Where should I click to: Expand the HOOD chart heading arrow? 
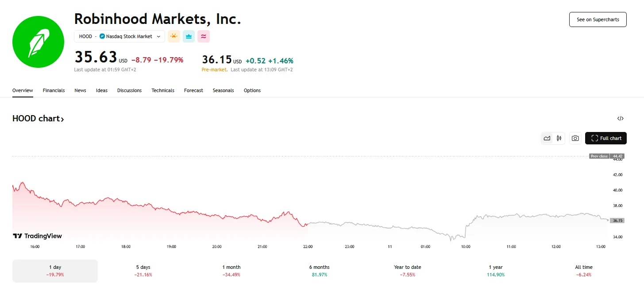tap(62, 119)
